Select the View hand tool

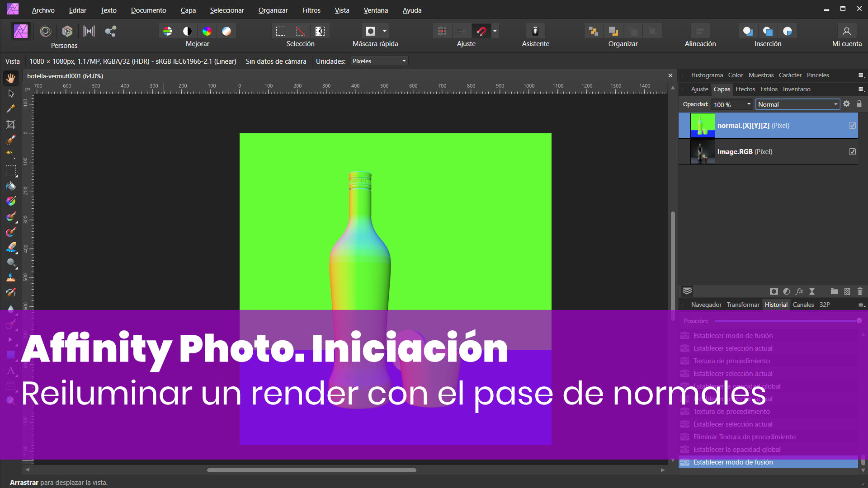11,78
